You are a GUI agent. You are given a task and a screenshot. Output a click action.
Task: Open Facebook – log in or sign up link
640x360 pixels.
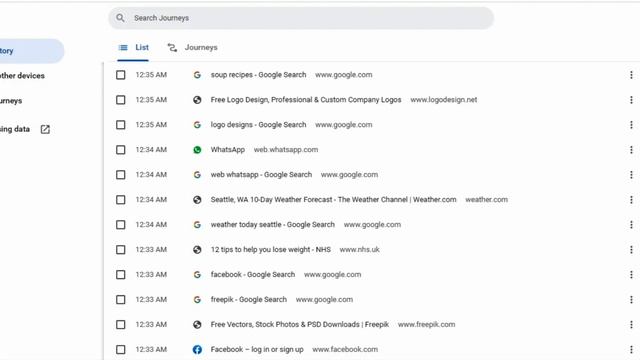point(257,349)
